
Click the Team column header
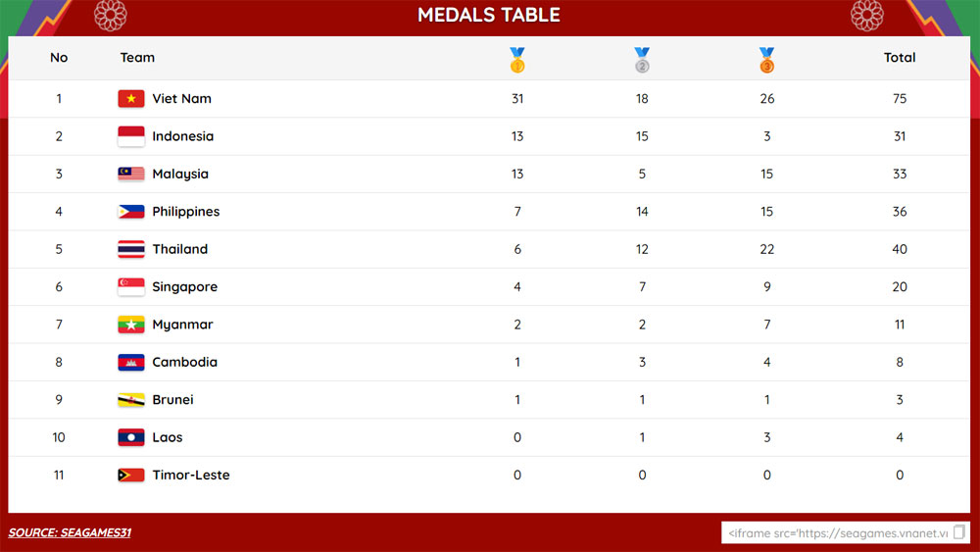137,58
